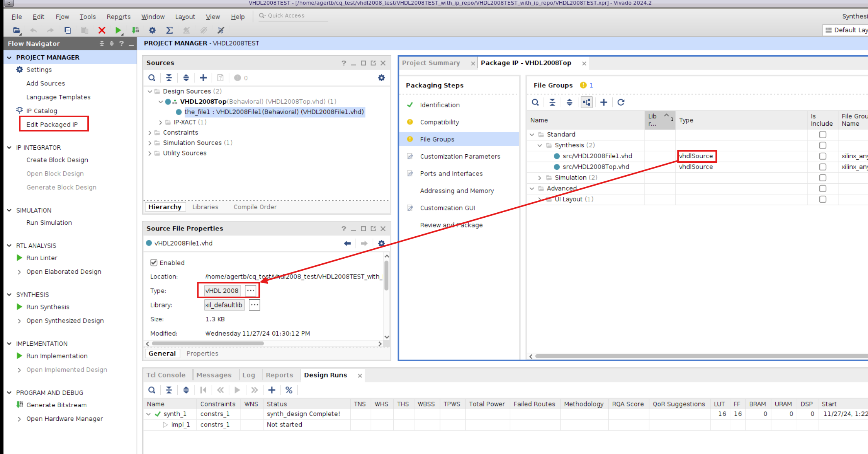
Task: Check Is Include box for Standard row
Action: pos(822,135)
